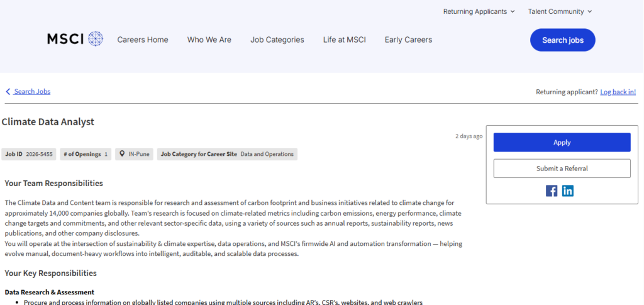Expand the Talent Community dropdown
The width and height of the screenshot is (644, 305).
[560, 11]
